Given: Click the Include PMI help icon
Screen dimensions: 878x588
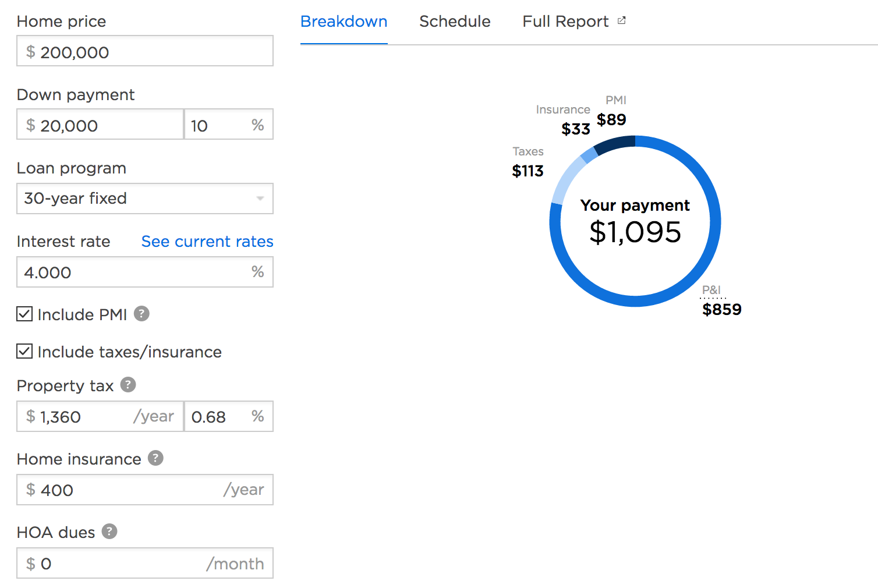Looking at the screenshot, I should 141,314.
